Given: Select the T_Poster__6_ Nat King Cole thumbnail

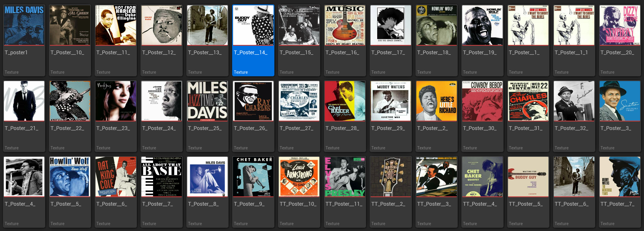Looking at the screenshot, I should (x=116, y=177).
